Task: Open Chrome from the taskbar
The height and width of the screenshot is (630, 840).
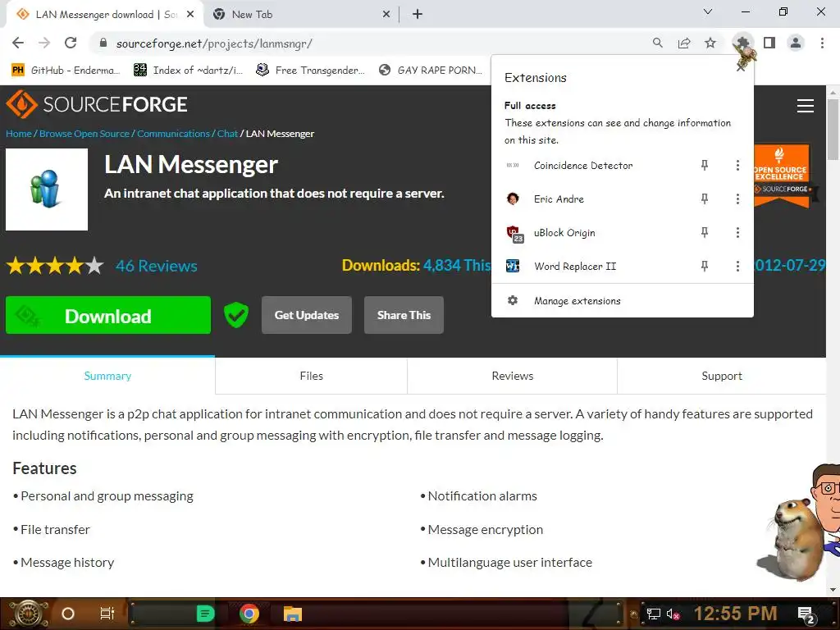Action: click(249, 614)
